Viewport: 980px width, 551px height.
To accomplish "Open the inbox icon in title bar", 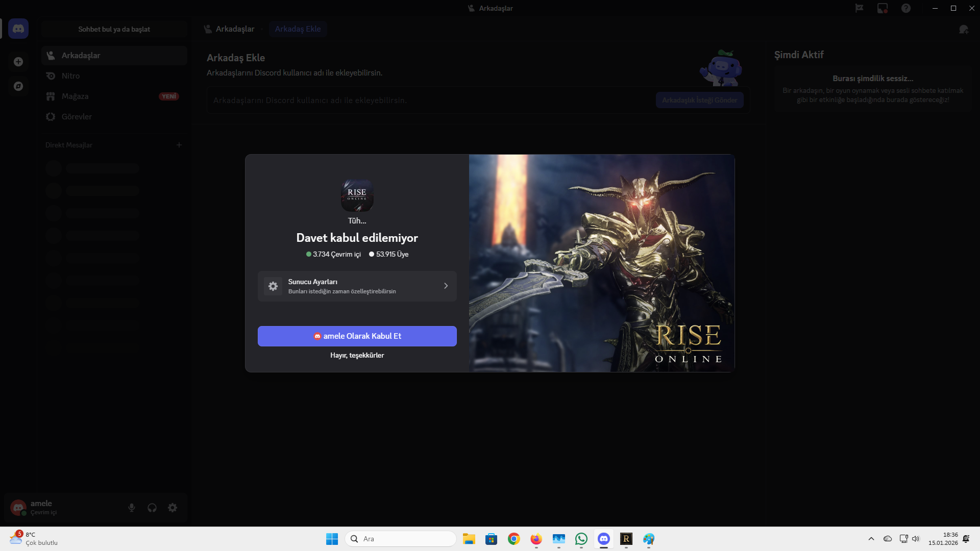I will (883, 8).
